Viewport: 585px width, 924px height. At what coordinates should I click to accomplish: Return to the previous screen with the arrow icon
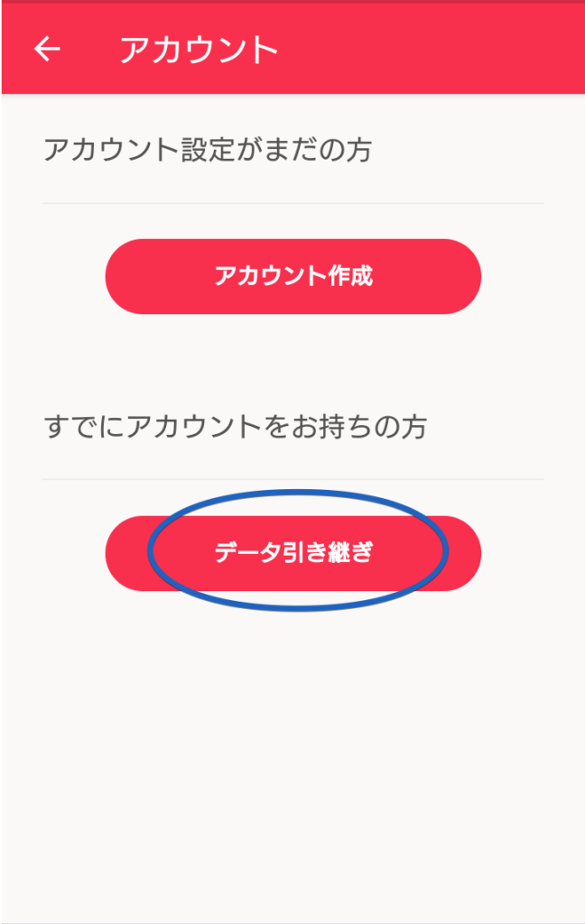pyautogui.click(x=47, y=49)
